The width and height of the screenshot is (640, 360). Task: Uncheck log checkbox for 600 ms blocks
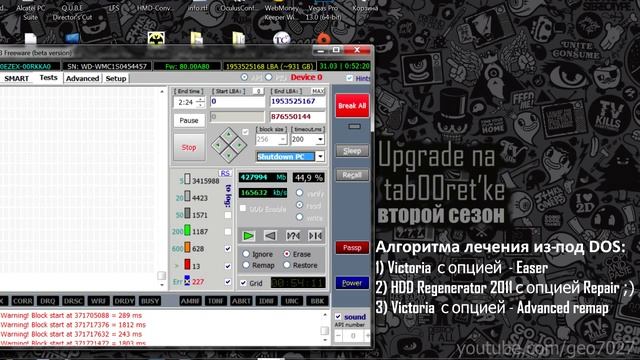(x=228, y=249)
